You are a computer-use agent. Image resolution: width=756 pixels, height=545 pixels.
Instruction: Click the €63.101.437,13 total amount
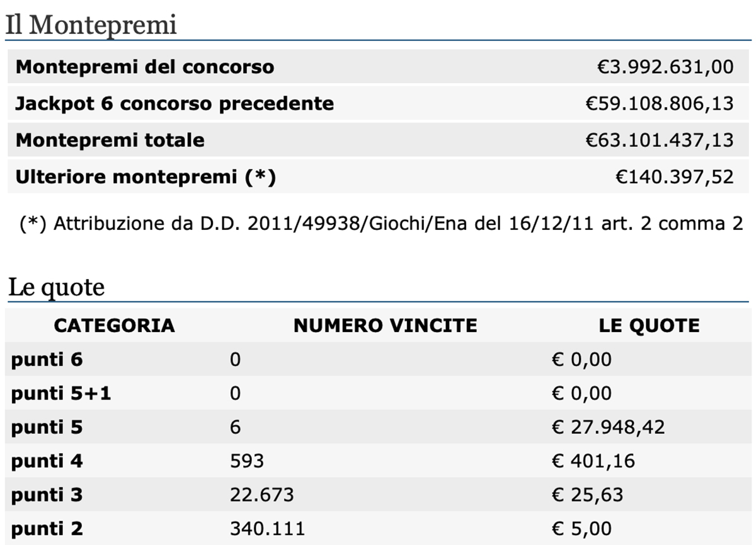click(660, 140)
